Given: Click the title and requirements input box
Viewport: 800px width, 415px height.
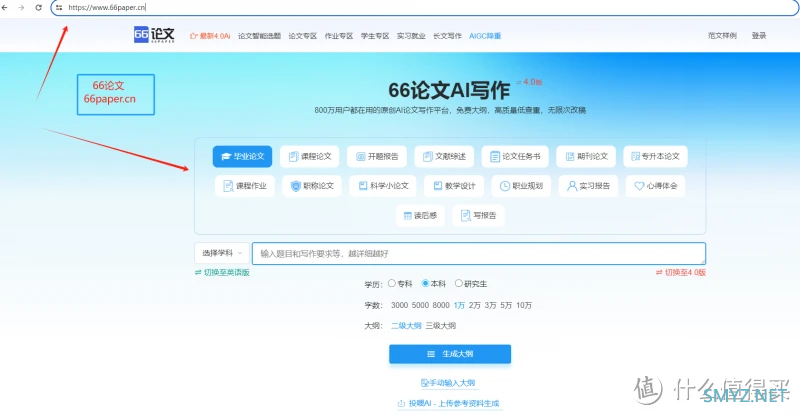Looking at the screenshot, I should [479, 253].
